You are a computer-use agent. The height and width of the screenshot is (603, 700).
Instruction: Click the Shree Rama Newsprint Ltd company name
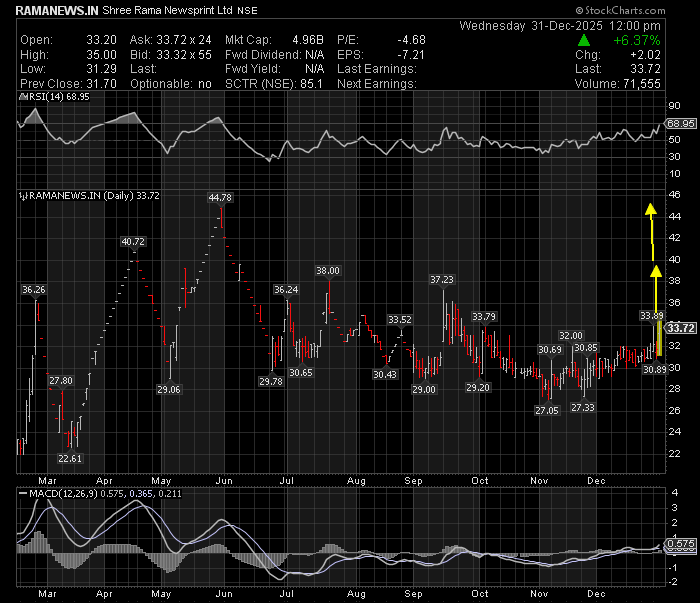(x=167, y=10)
